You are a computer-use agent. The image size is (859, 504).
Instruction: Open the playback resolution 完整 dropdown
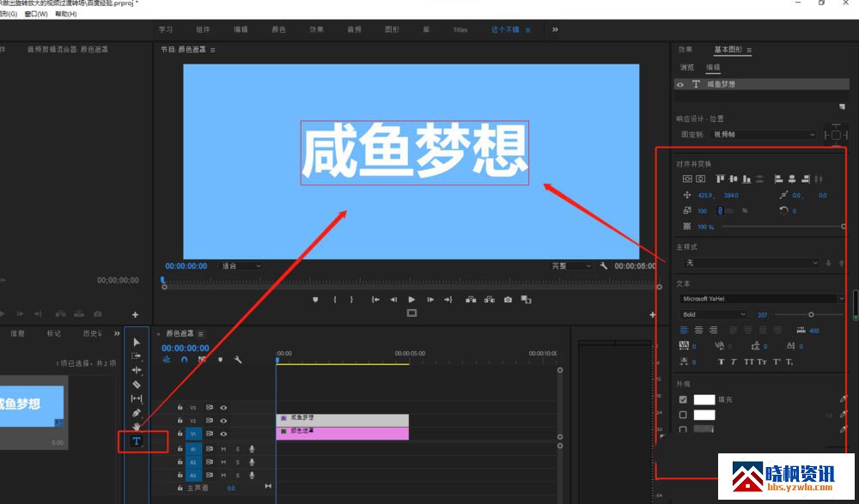tap(570, 265)
